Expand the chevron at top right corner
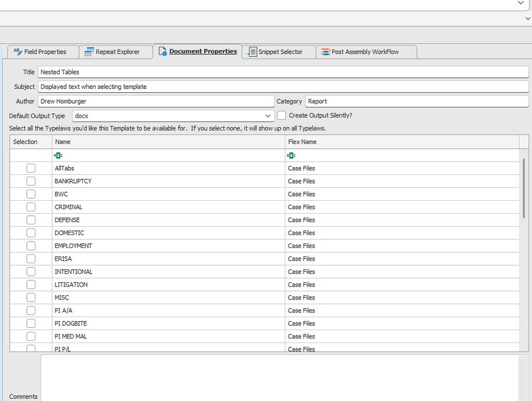The height and width of the screenshot is (401, 532). pos(520,3)
